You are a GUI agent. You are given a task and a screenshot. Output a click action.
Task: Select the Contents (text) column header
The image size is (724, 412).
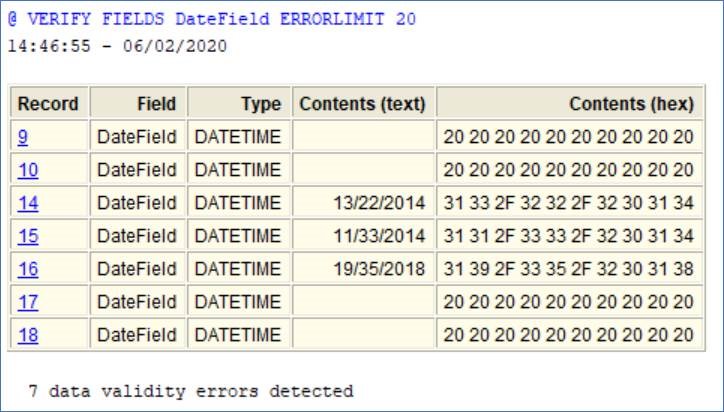click(363, 103)
